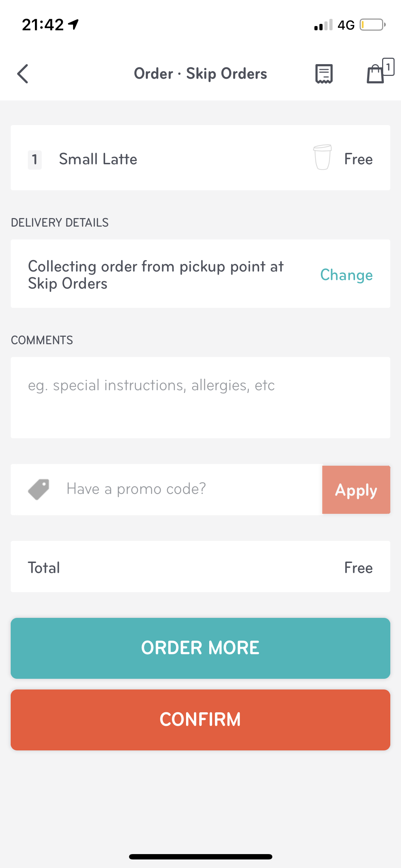Screen dimensions: 401x868
Task: Tap the promo tag icon
Action: [39, 489]
